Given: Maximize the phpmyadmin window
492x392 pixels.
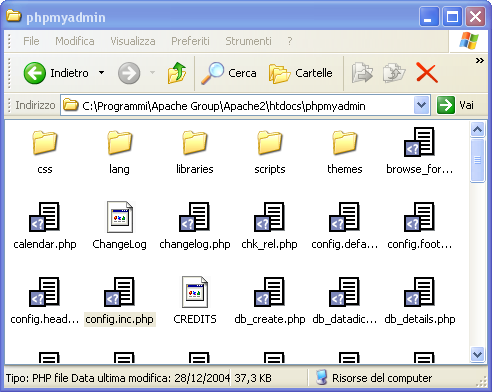Looking at the screenshot, I should (452, 17).
